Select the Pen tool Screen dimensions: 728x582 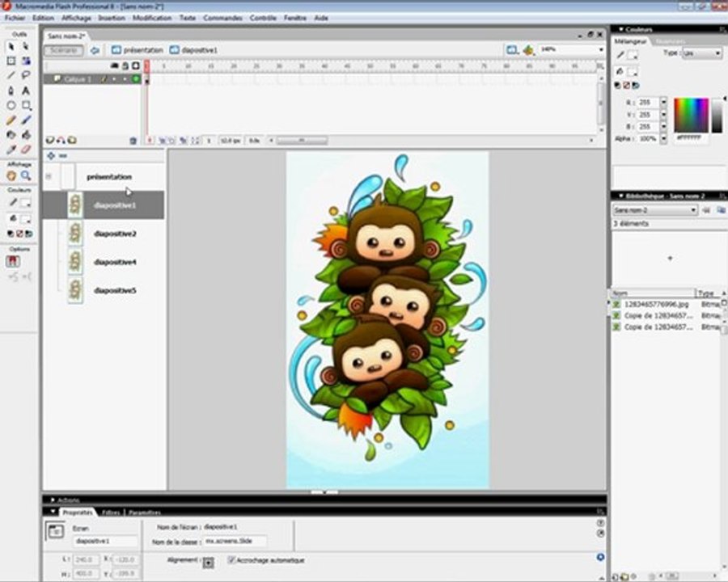[11, 91]
